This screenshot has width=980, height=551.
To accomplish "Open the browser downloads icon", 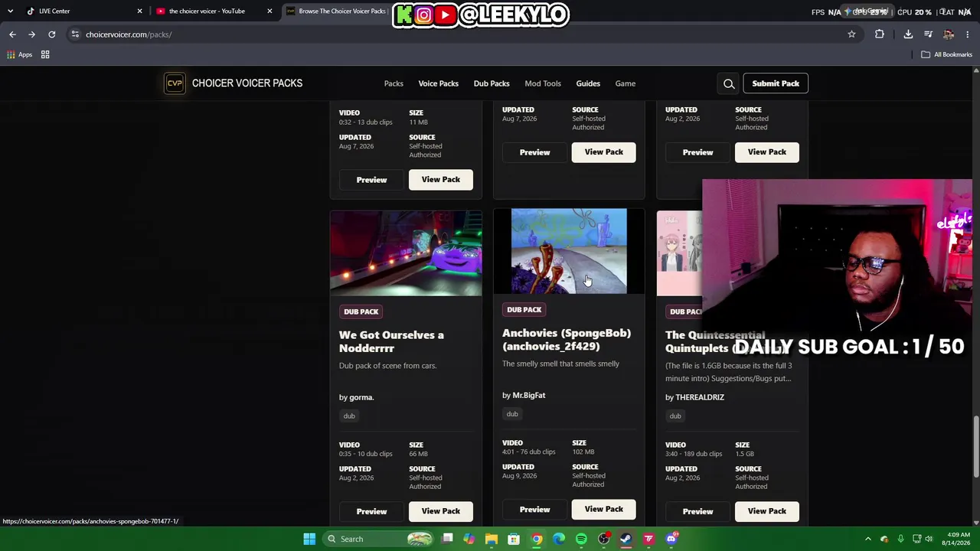I will coord(908,34).
